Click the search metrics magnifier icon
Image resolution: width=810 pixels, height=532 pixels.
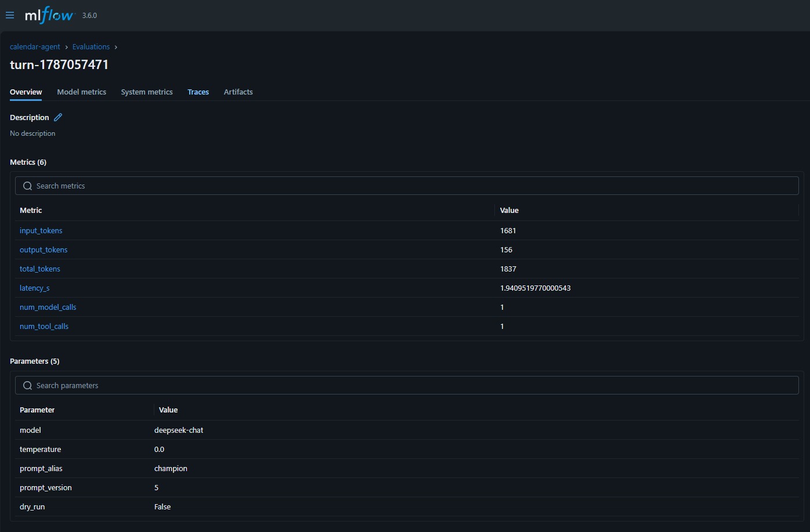pyautogui.click(x=27, y=186)
